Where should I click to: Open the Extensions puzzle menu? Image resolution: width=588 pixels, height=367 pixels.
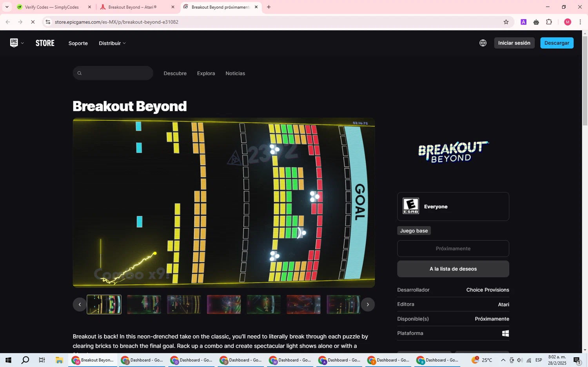tap(549, 22)
